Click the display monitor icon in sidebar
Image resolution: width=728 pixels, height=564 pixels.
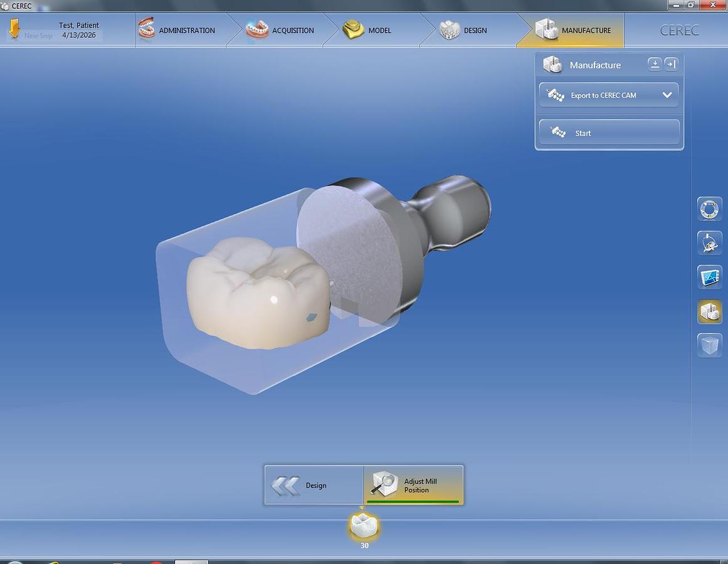point(709,277)
